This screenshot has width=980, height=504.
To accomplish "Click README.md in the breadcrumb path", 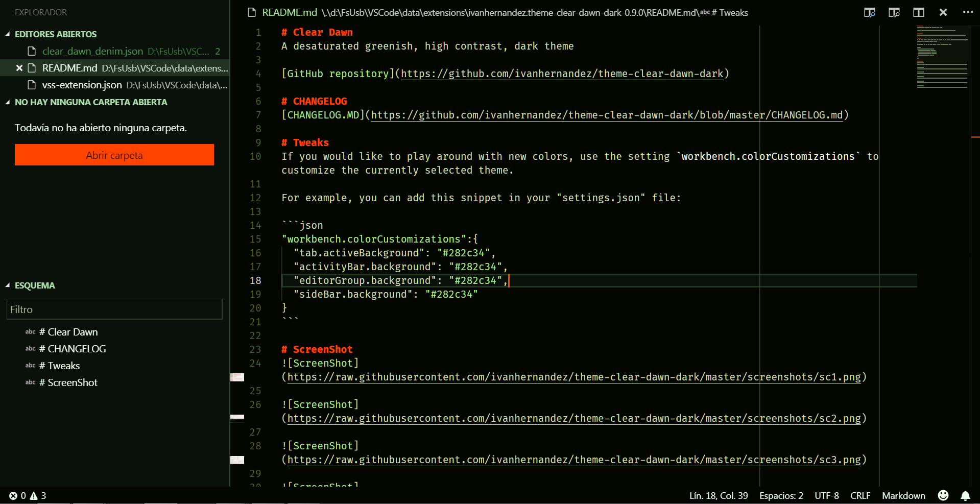I will click(x=290, y=12).
